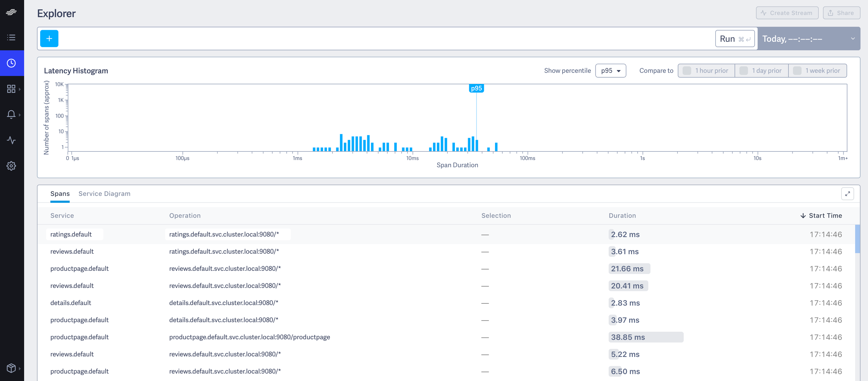Open the dashboards grid icon

pos(11,89)
